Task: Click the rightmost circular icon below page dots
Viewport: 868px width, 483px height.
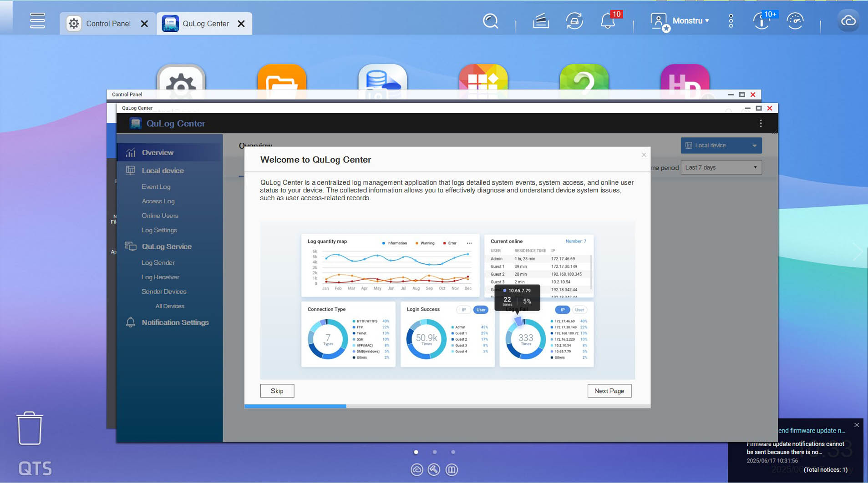Action: [x=452, y=469]
